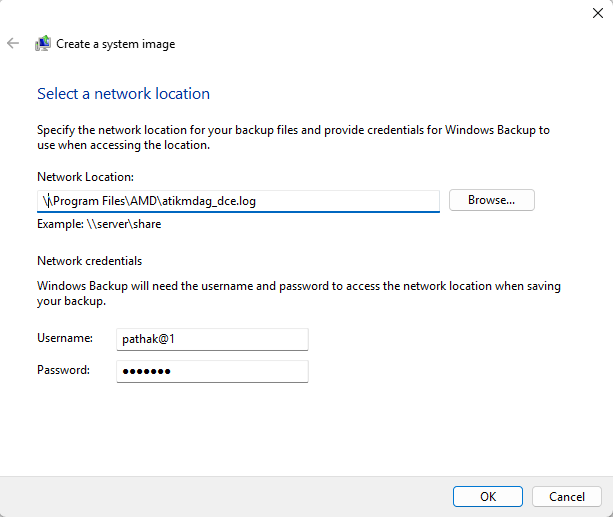Click the system image icon beside the title
Viewport: 613px width, 517px height.
tap(43, 44)
